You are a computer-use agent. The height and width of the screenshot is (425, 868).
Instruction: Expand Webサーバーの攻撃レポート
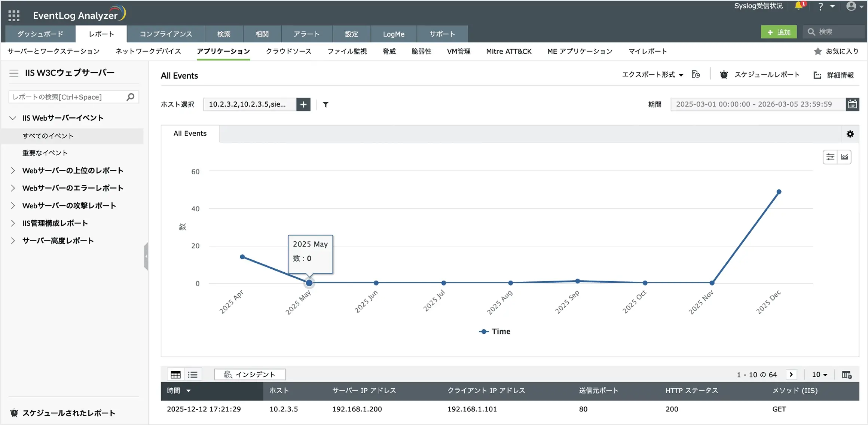[13, 206]
